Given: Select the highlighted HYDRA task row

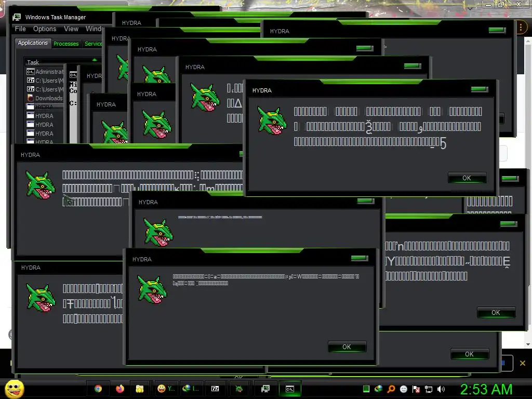Looking at the screenshot, I should click(45, 107).
